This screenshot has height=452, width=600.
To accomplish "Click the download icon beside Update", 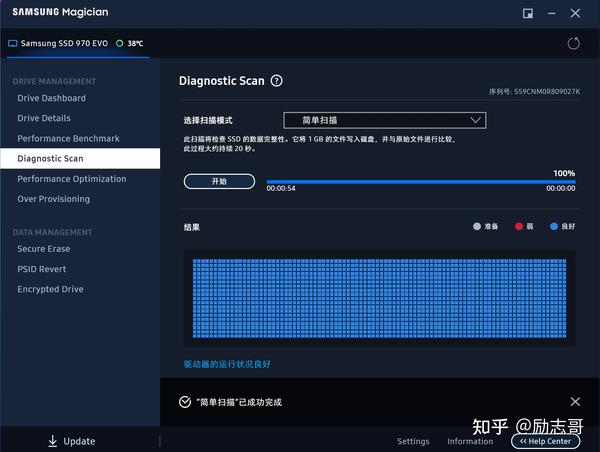I will pos(52,441).
